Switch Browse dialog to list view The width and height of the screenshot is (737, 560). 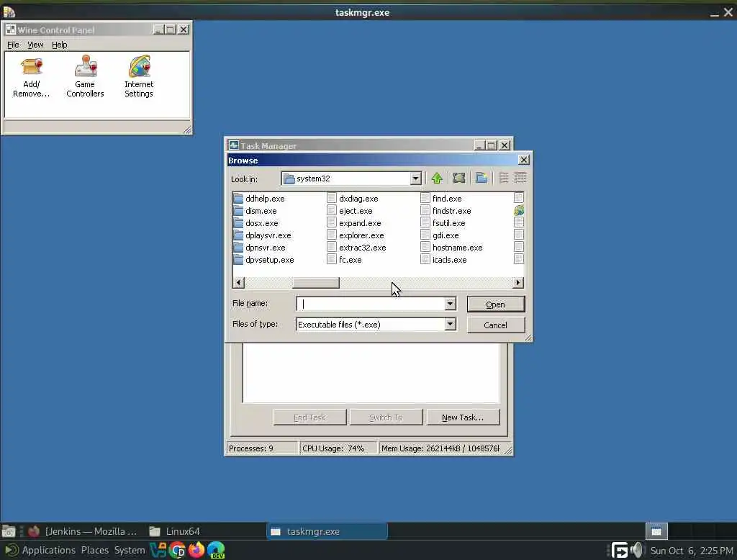503,179
